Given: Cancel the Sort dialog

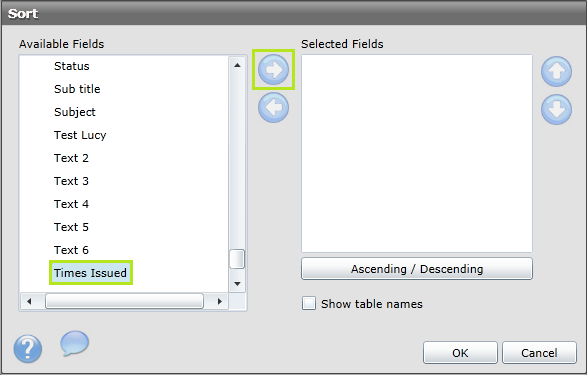Looking at the screenshot, I should [539, 352].
